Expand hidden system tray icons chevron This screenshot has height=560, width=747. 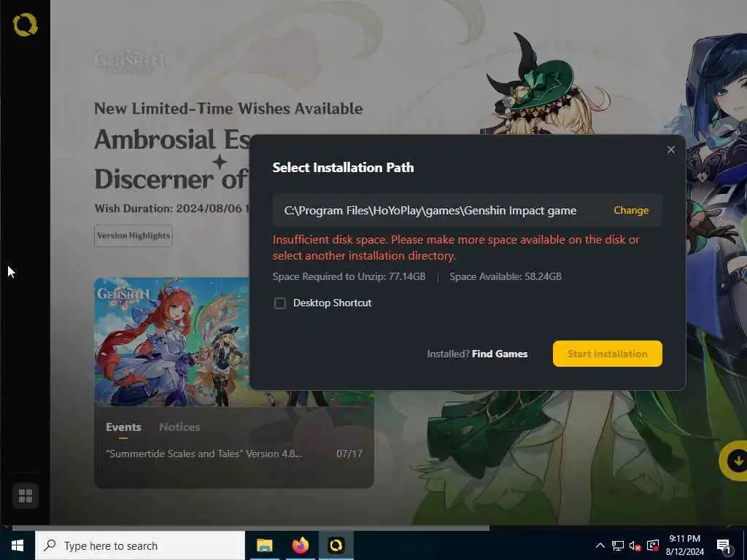pos(600,545)
